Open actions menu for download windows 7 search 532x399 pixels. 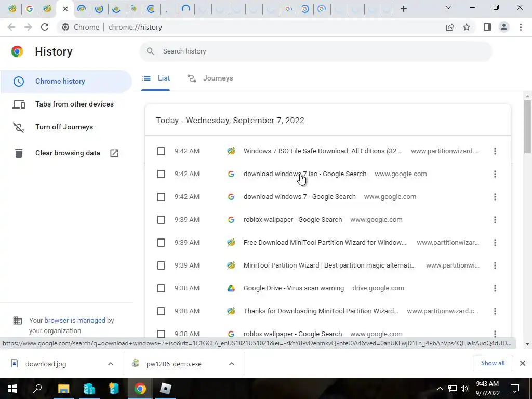click(x=495, y=197)
